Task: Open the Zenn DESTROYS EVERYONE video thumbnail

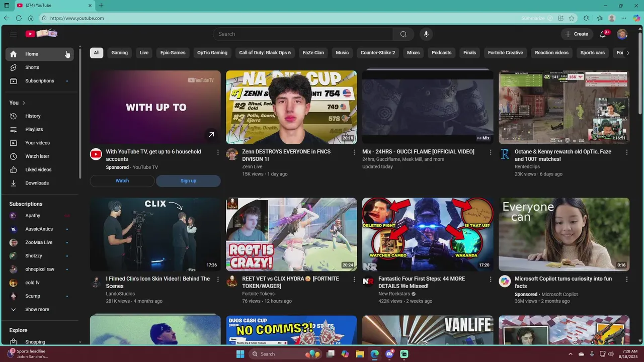Action: (291, 107)
